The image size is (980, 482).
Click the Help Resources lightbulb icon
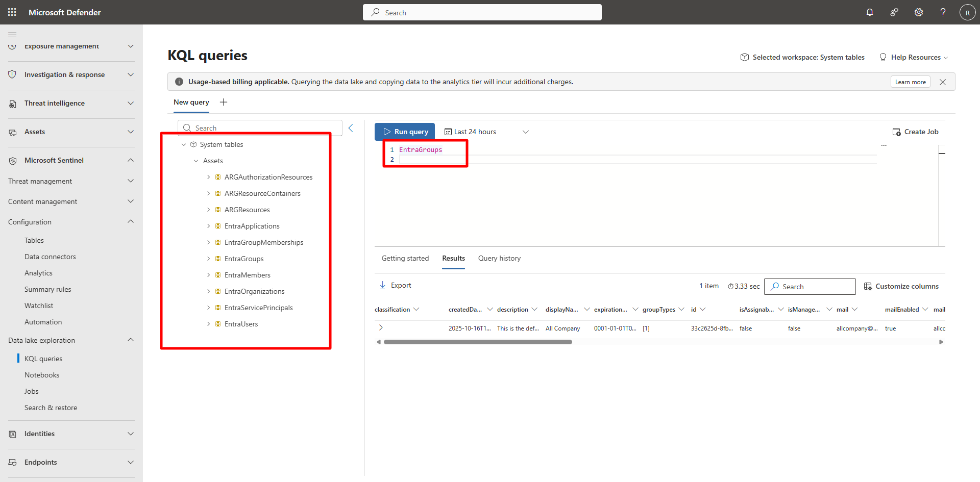[883, 57]
